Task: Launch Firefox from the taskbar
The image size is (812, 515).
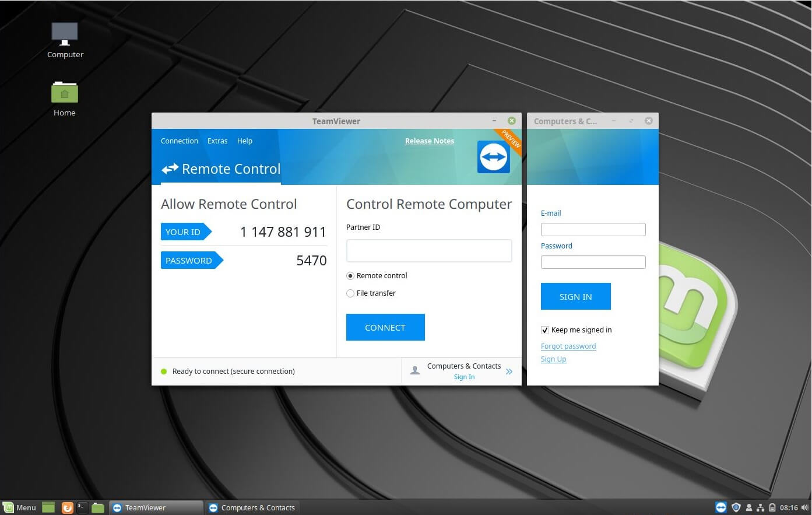Action: 67,507
